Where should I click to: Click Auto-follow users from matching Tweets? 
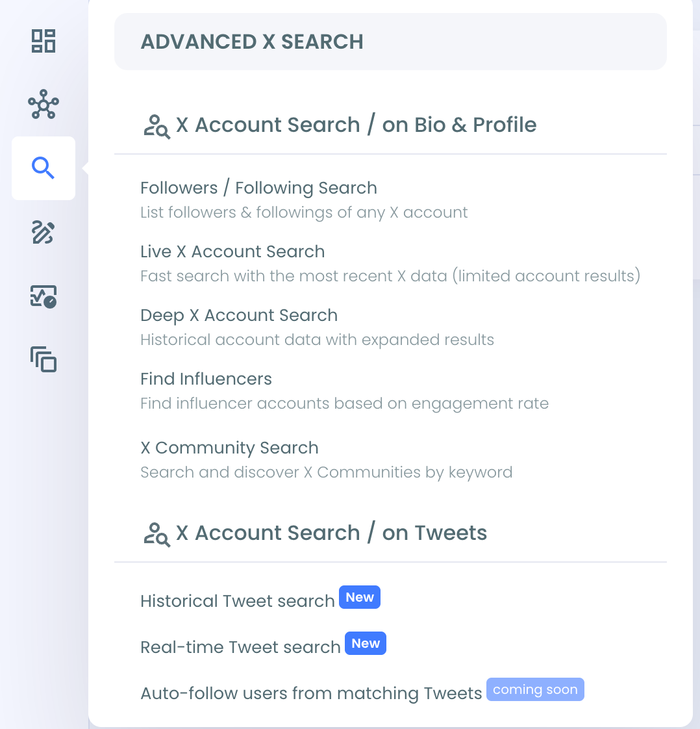[311, 693]
